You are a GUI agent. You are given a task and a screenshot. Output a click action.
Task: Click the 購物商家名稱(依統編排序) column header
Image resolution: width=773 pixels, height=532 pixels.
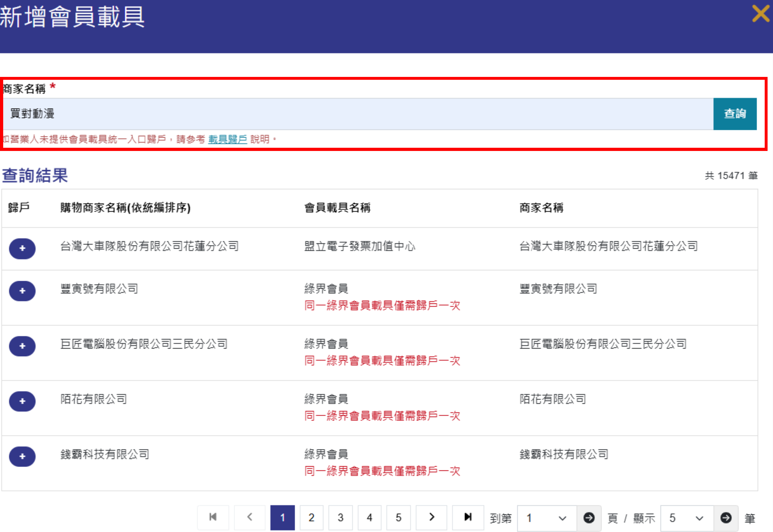tap(125, 208)
